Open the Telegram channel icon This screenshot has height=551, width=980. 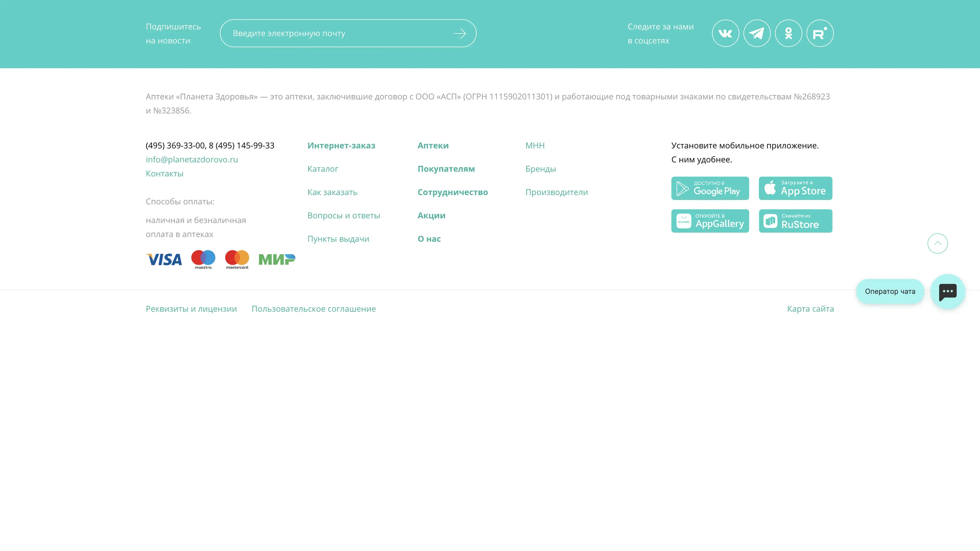tap(757, 33)
